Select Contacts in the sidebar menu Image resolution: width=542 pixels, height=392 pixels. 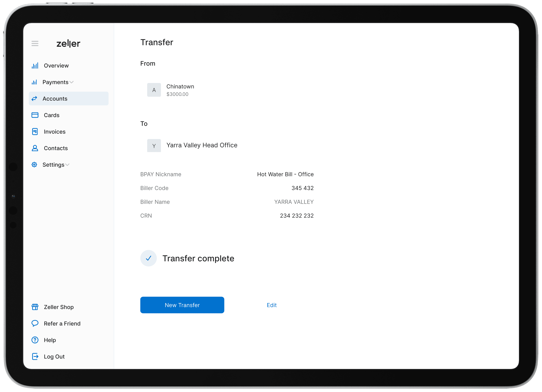pos(56,148)
